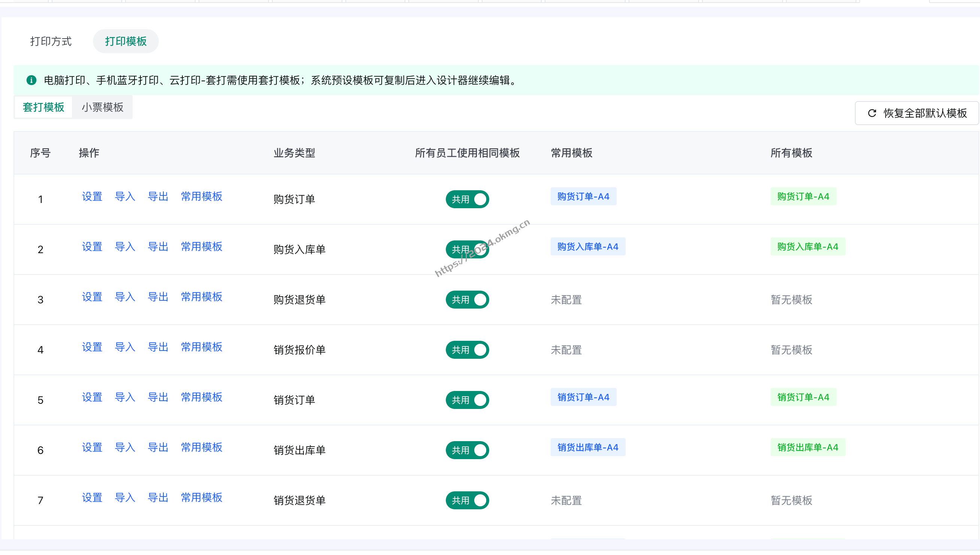Select the 打印模板 tab
The height and width of the screenshot is (555, 980).
(x=126, y=41)
